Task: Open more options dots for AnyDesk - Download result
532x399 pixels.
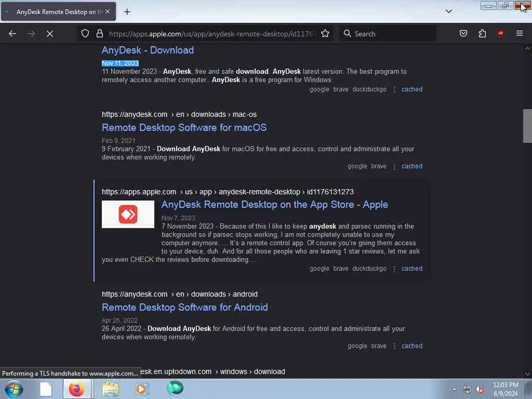Action: pos(394,89)
